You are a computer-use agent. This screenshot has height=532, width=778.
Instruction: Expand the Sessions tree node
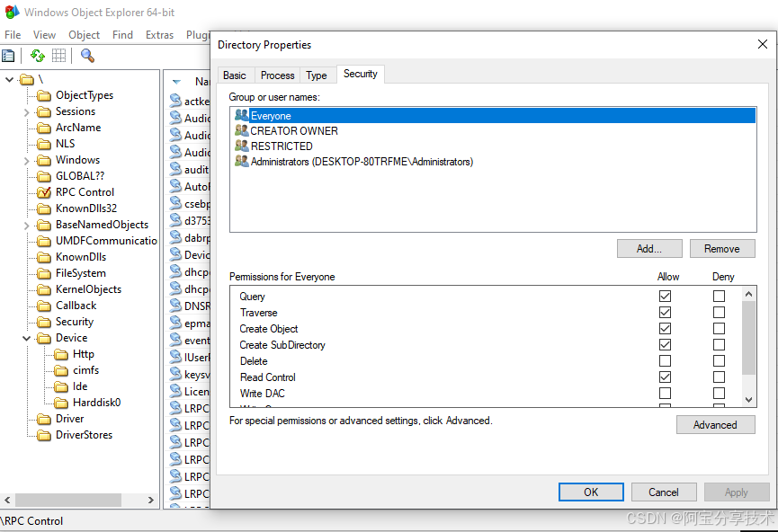(27, 112)
